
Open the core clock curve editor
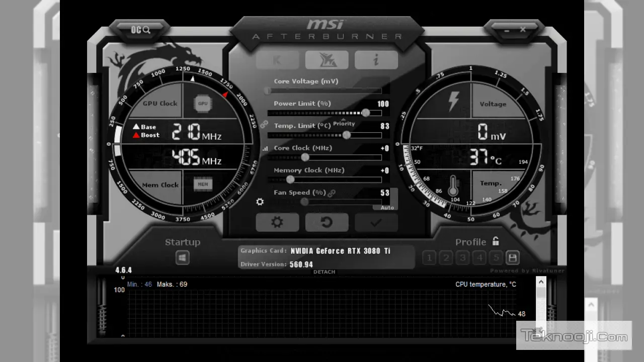[265, 149]
